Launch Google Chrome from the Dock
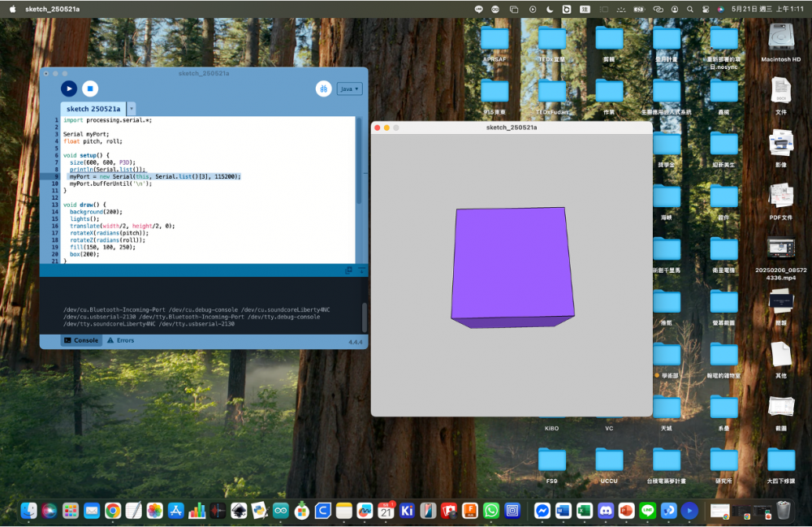The image size is (812, 527). (x=113, y=511)
